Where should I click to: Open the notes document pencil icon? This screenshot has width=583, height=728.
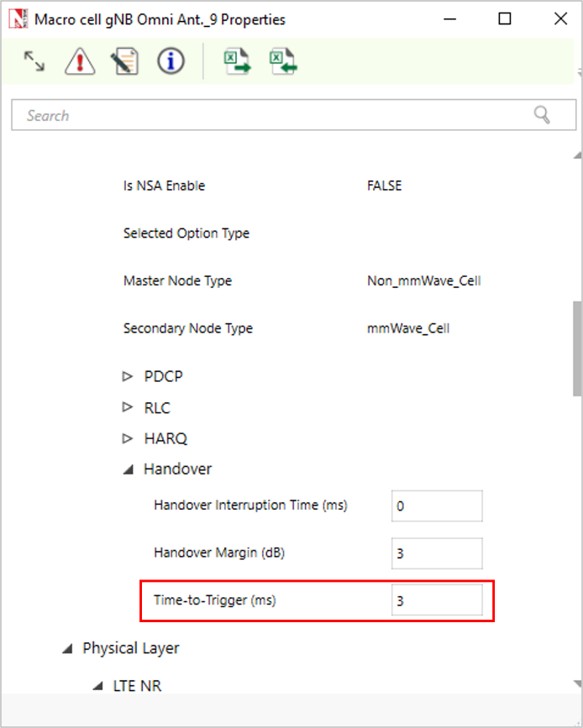[125, 61]
